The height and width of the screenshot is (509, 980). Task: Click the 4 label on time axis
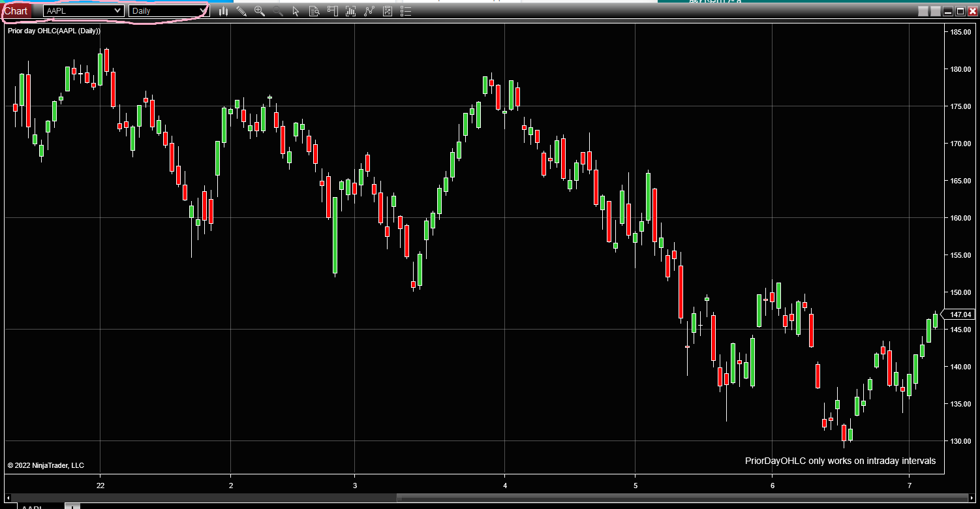505,486
